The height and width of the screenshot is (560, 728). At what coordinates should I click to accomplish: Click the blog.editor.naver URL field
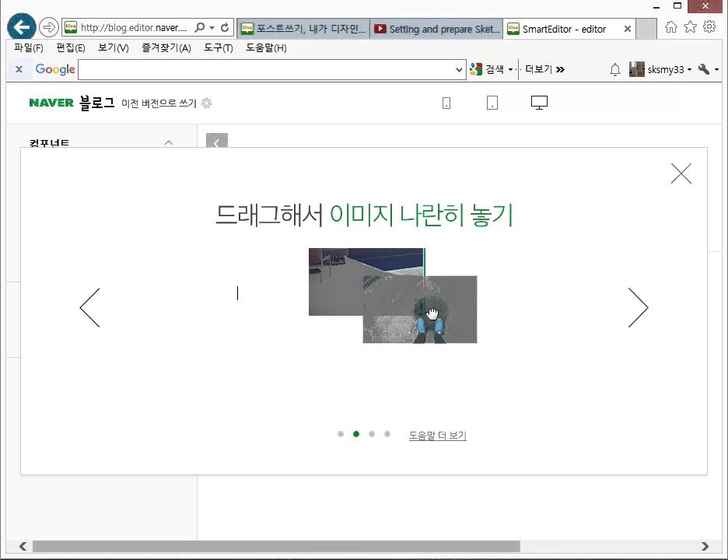pyautogui.click(x=134, y=28)
